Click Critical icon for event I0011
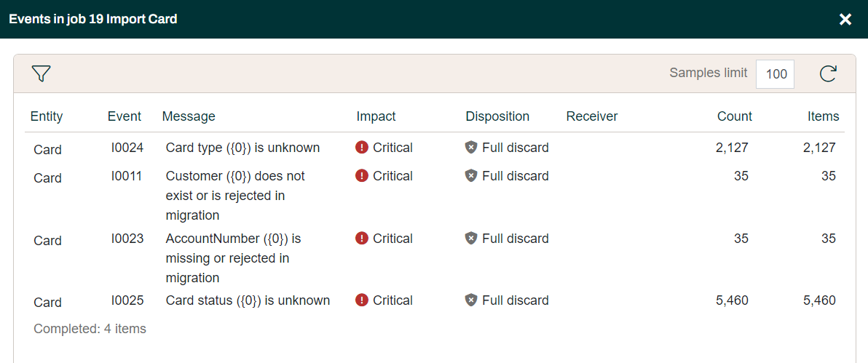Image resolution: width=868 pixels, height=363 pixels. [x=362, y=176]
